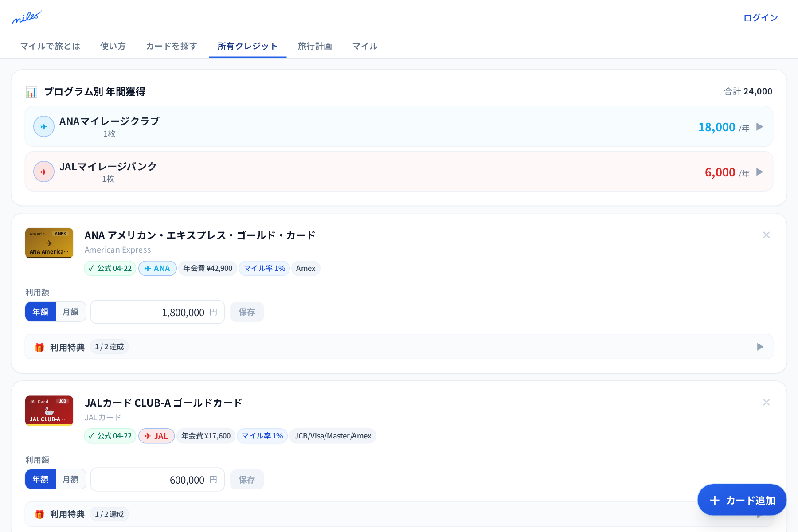798x532 pixels.
Task: Click the 1/2達成 badge on ANA card
Action: (x=110, y=347)
